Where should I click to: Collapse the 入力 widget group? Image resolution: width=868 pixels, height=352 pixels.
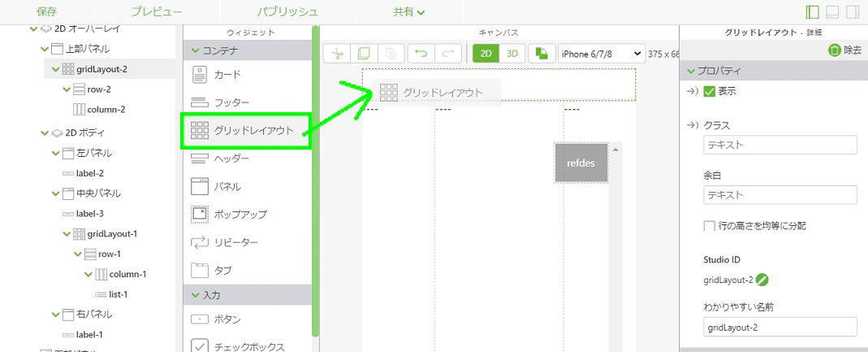point(195,295)
